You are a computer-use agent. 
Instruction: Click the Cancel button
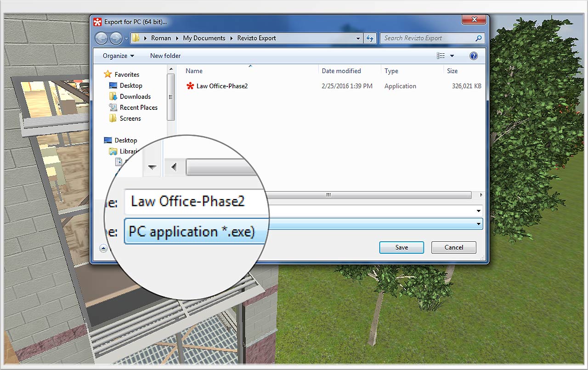(453, 247)
